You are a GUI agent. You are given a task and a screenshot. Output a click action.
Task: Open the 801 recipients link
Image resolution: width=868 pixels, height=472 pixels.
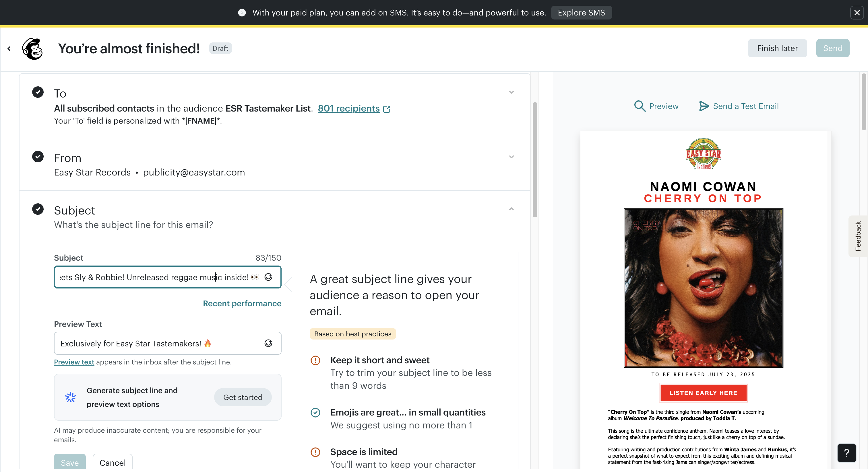pos(348,108)
